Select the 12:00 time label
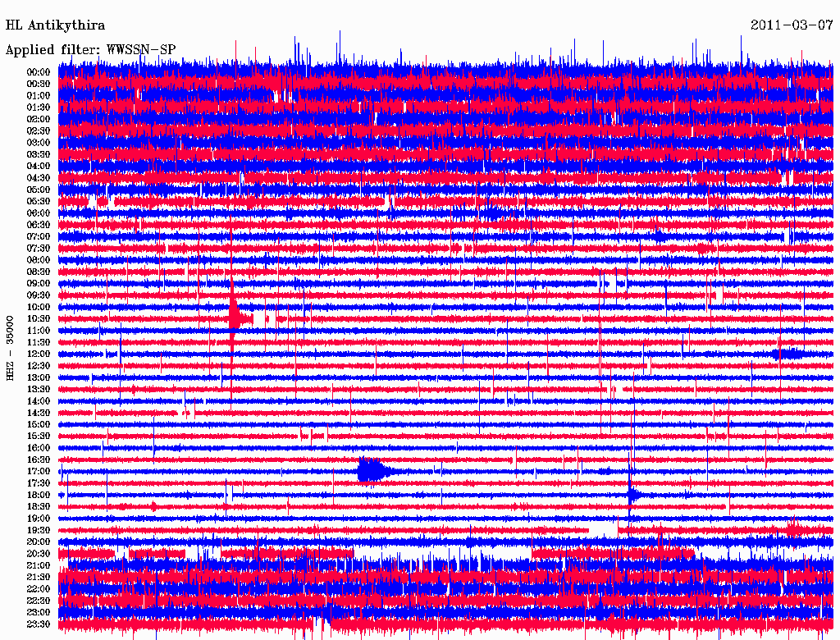Image resolution: width=840 pixels, height=640 pixels. tap(39, 354)
